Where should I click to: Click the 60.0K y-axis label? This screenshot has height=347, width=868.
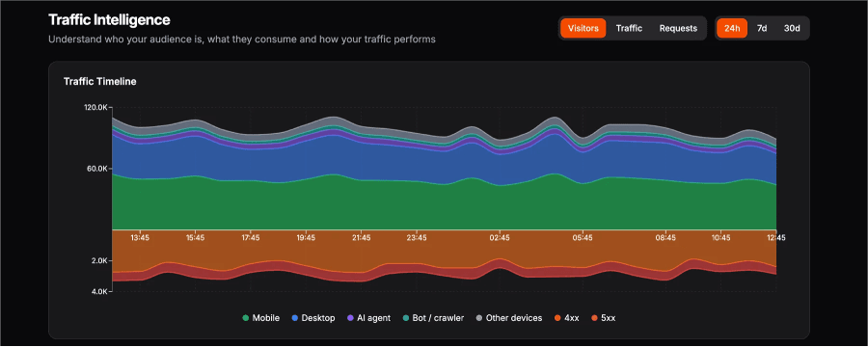coord(96,169)
